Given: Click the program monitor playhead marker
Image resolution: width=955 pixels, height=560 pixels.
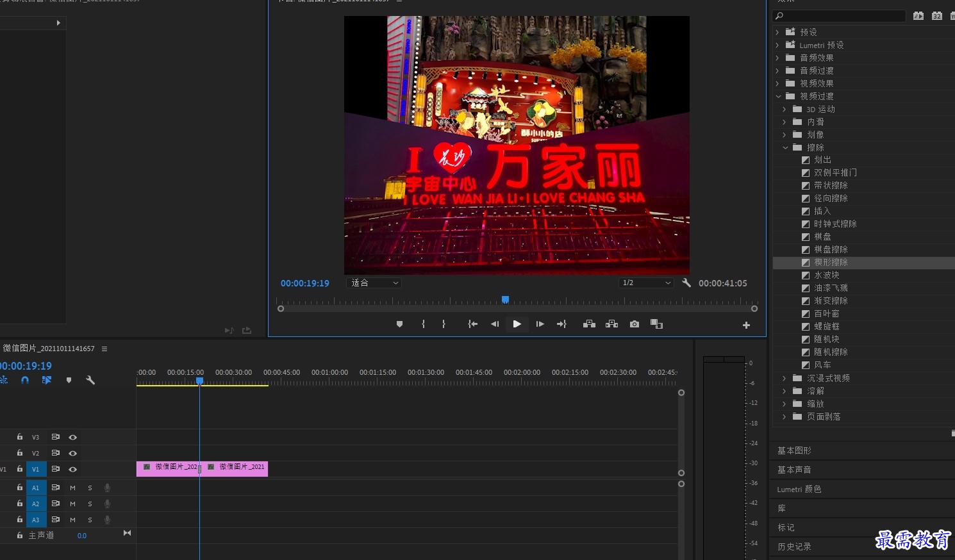Looking at the screenshot, I should tap(505, 299).
